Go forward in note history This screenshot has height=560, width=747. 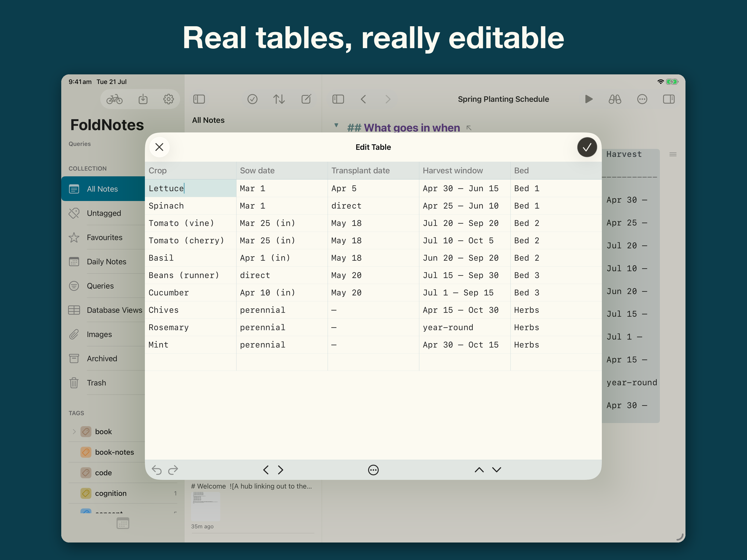pos(388,99)
